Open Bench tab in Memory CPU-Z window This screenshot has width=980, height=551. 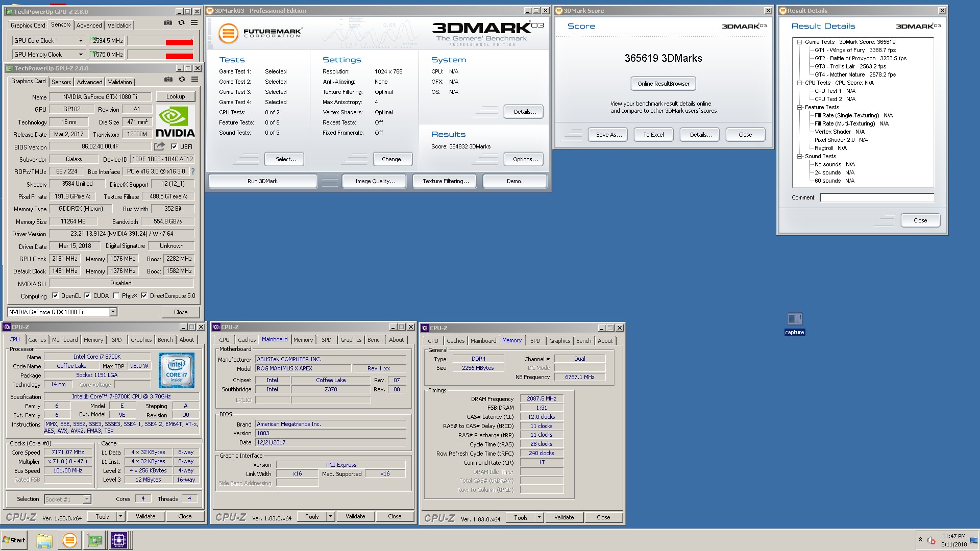coord(584,341)
